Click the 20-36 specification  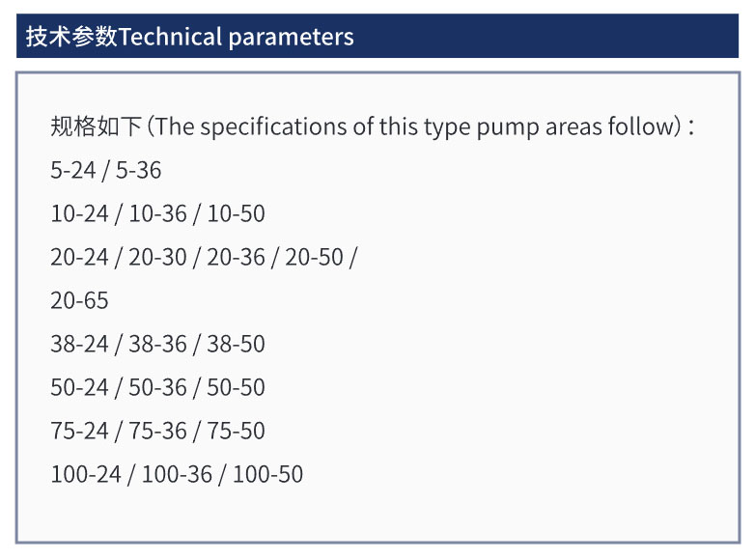pyautogui.click(x=236, y=258)
